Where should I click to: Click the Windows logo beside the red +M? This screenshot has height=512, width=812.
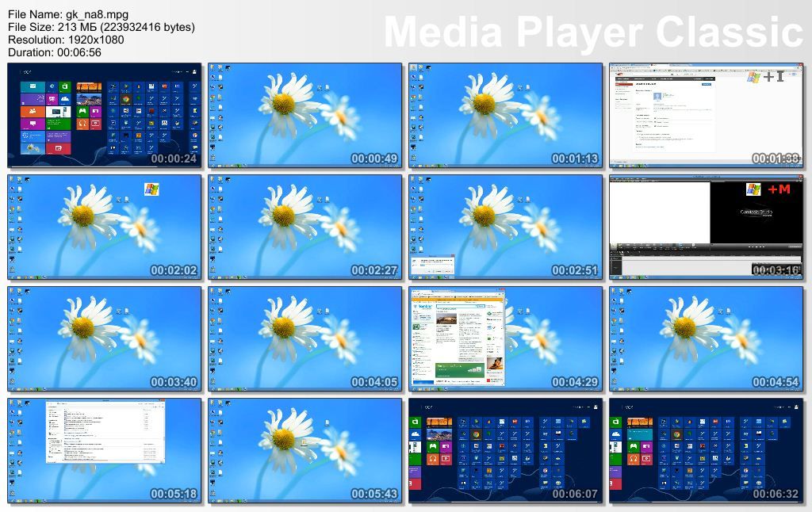click(754, 189)
